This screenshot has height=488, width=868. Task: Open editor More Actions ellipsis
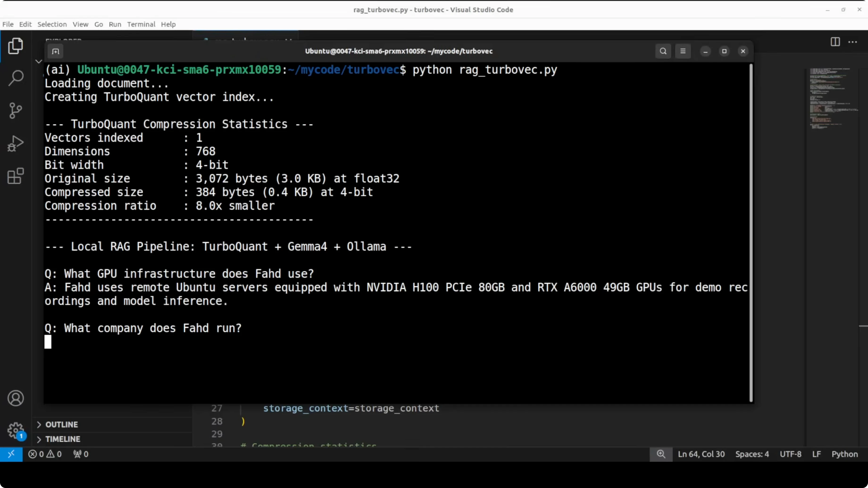[x=852, y=42]
